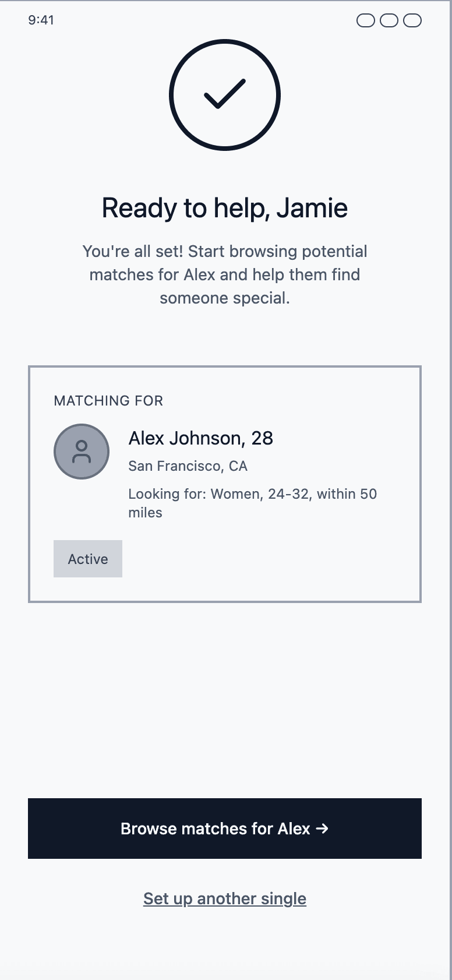This screenshot has width=452, height=980.
Task: Toggle the Active label on the profile card
Action: point(87,558)
